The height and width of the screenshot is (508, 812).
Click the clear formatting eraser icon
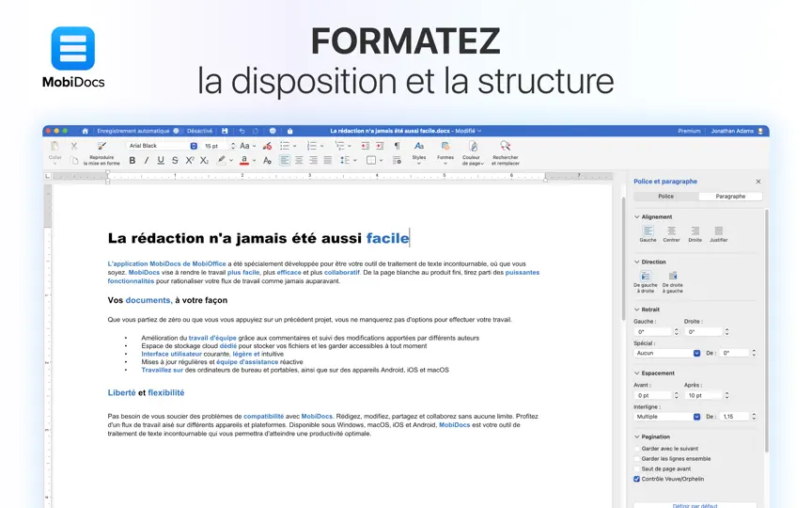click(x=267, y=146)
